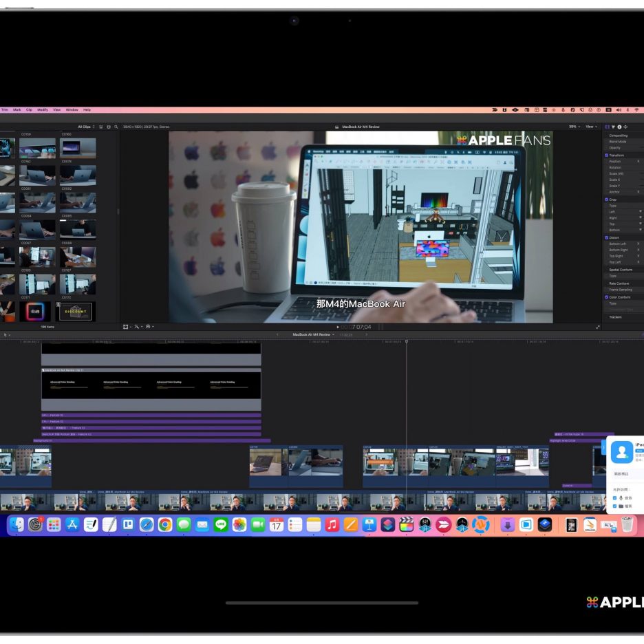Select the DISCOUNT clip thumbnail in browser
The image size is (644, 644).
click(x=76, y=311)
